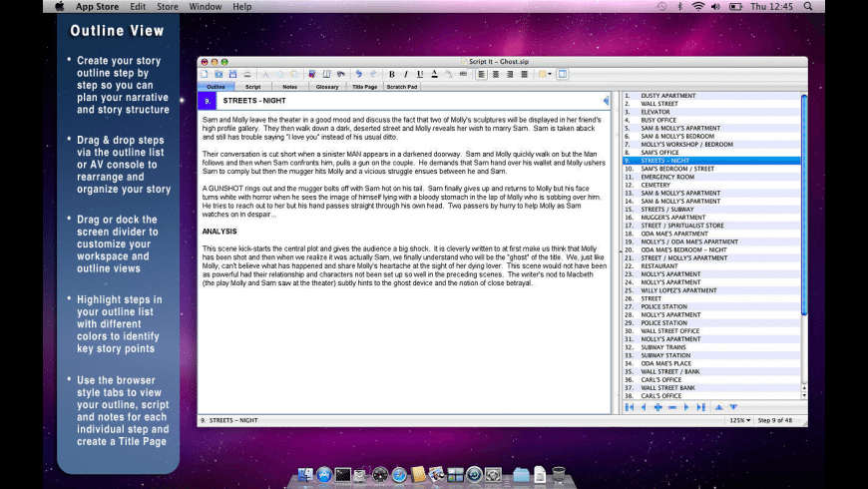This screenshot has width=868, height=489.
Task: Remove step using the minus icon
Action: (672, 407)
